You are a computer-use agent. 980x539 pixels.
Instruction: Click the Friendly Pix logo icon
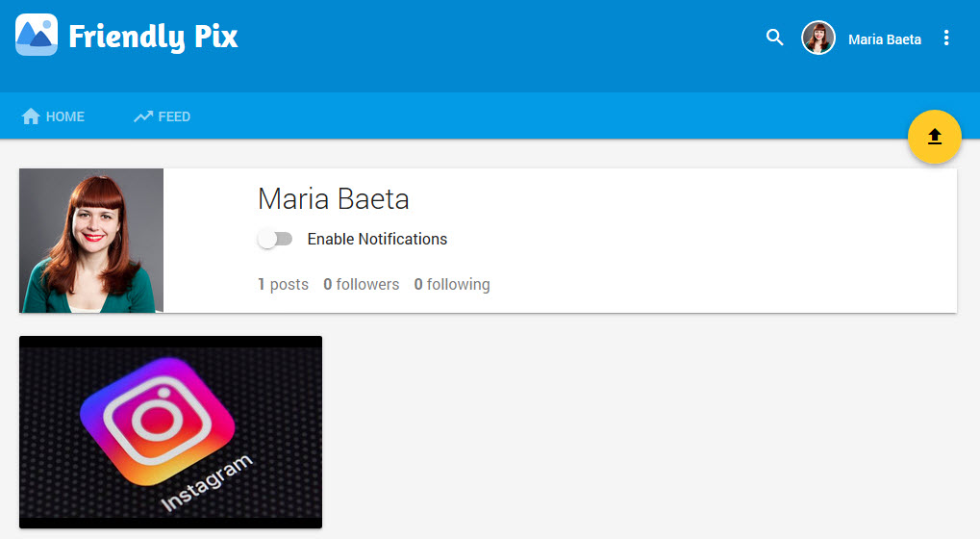(37, 36)
